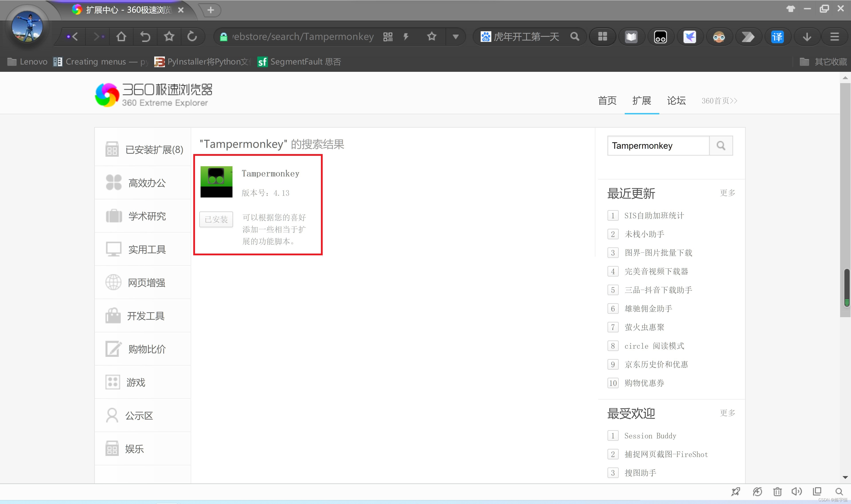851x504 pixels.
Task: Open the 360首页 link
Action: pyautogui.click(x=718, y=101)
